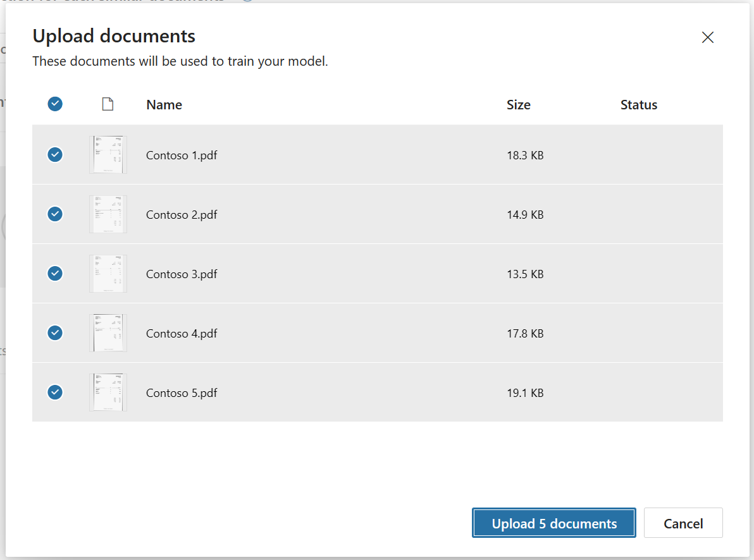This screenshot has width=754, height=560.
Task: Click the 18.3 KB size value
Action: click(525, 155)
